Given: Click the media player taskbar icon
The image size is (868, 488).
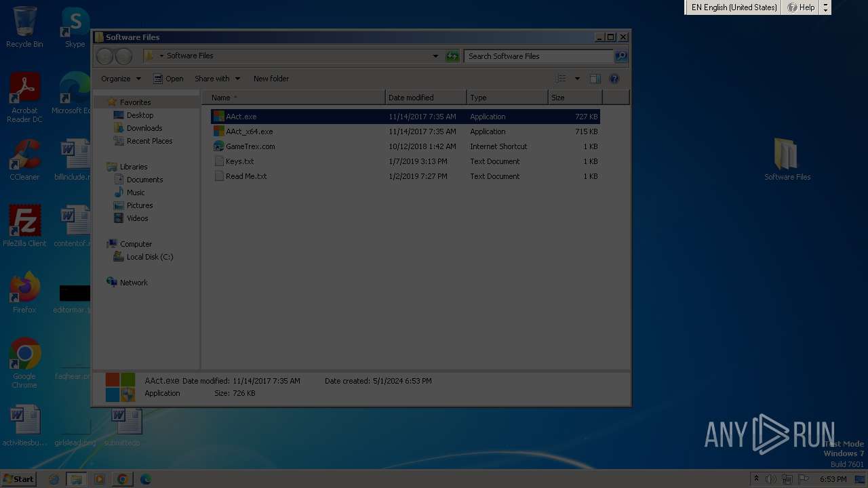Looking at the screenshot, I should tap(99, 479).
